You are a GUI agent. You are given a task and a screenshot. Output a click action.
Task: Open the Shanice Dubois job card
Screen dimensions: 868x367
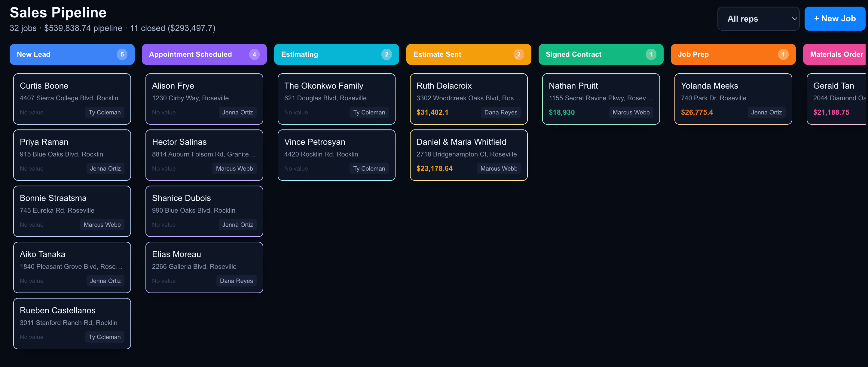204,211
